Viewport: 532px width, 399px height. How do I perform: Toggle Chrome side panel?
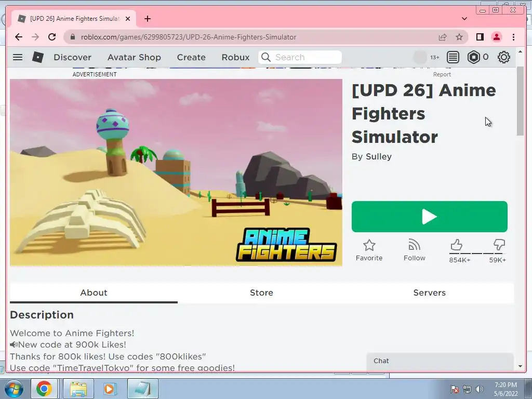tap(480, 37)
